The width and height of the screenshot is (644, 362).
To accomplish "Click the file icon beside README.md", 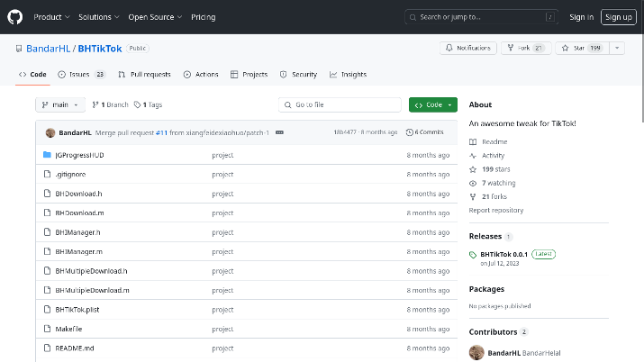I will (x=47, y=348).
